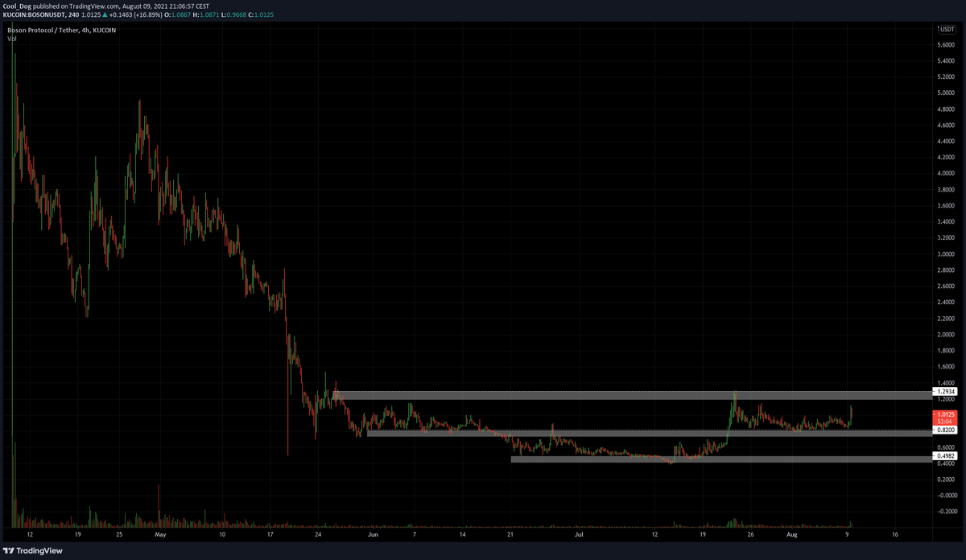
Task: Click the TradingView logo in the bottom corner
Action: (33, 550)
